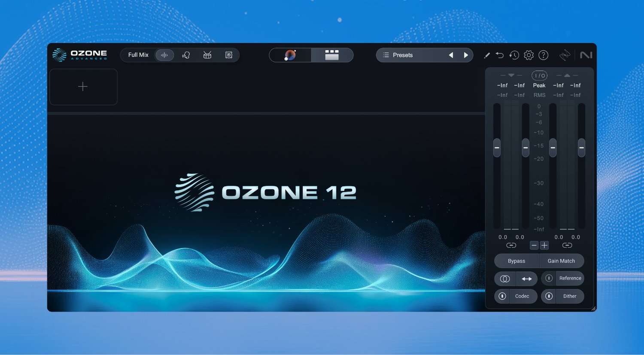Open the Dither panel label
Screen dimensions: 644x355
(x=570, y=296)
